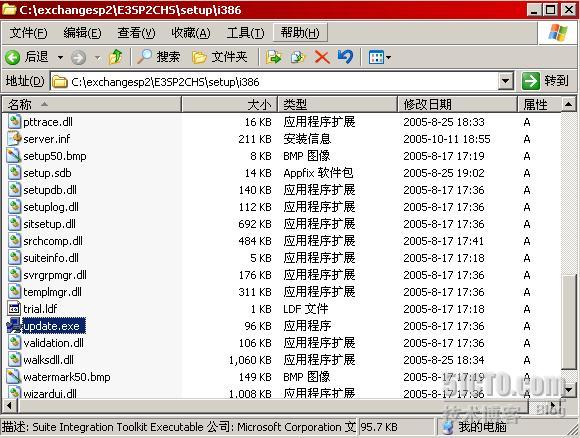
Task: Click the 转到 Go button
Action: [x=545, y=81]
